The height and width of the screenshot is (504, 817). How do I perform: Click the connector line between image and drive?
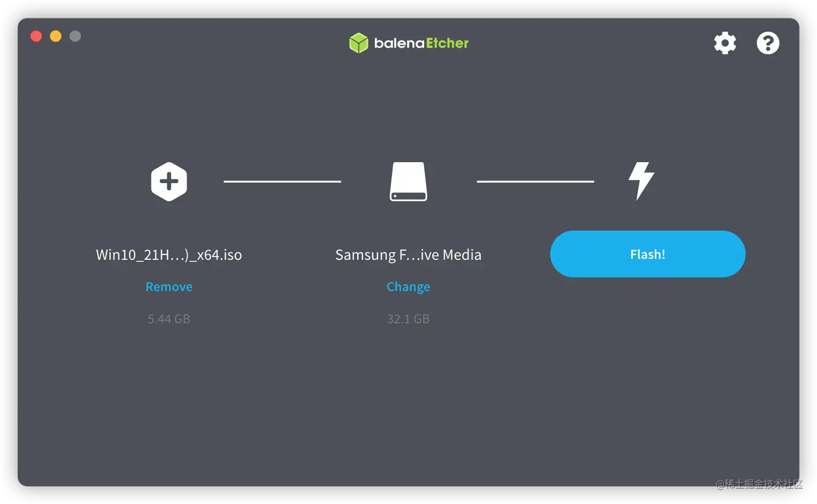click(x=283, y=182)
